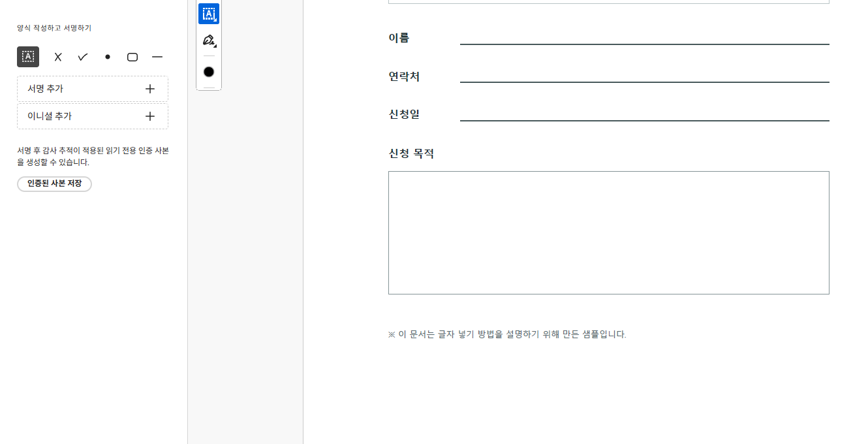Viewport: 868px width, 444px height.
Task: Add initials with 이니셜 추가
Action: 93,116
